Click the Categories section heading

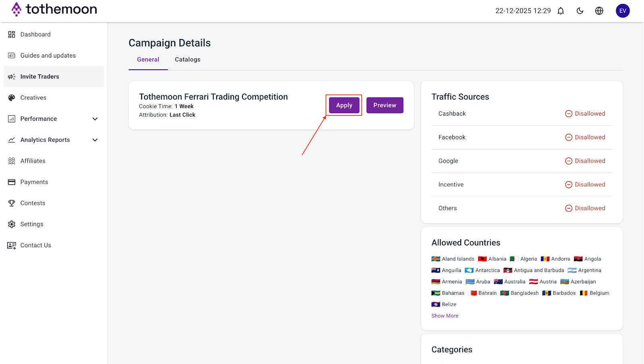point(452,350)
